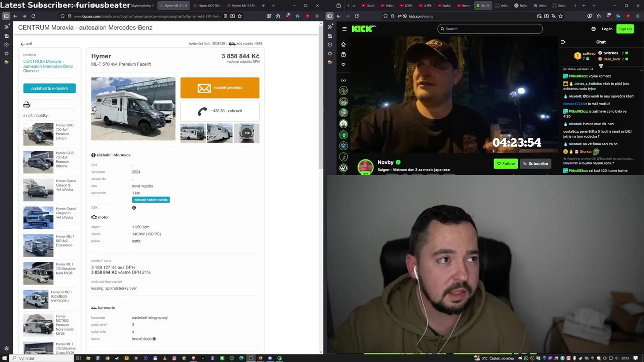The image size is (644, 362).
Task: Bookmark kick.com page with star icon
Action: 560,16
